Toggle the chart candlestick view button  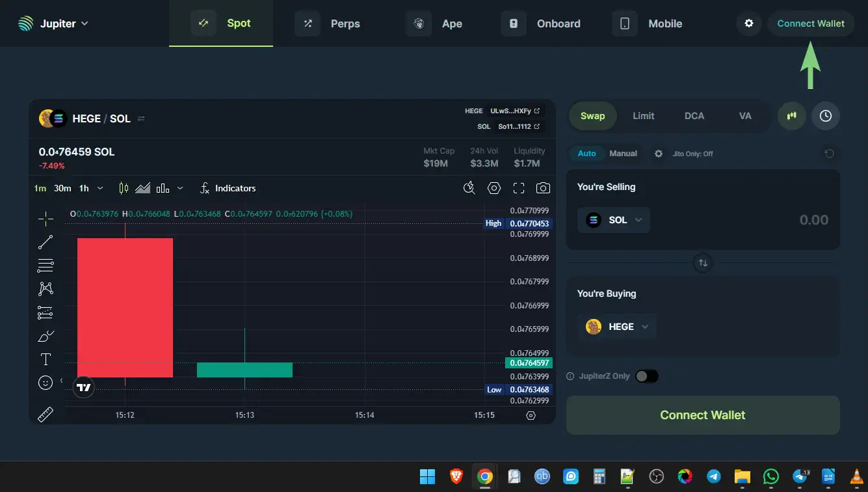coord(791,116)
